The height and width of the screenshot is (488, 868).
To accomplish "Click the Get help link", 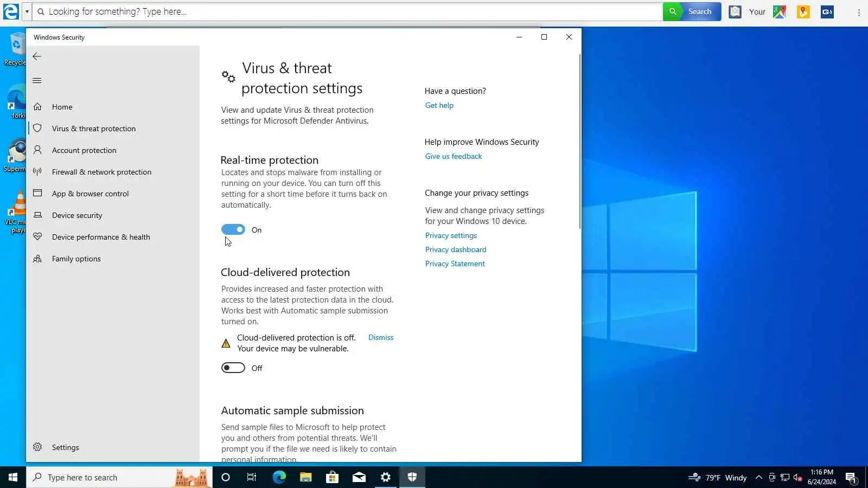I will point(439,105).
